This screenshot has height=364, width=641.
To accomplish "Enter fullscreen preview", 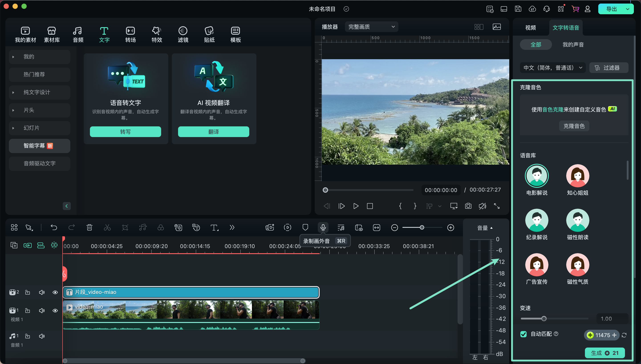I will [497, 206].
